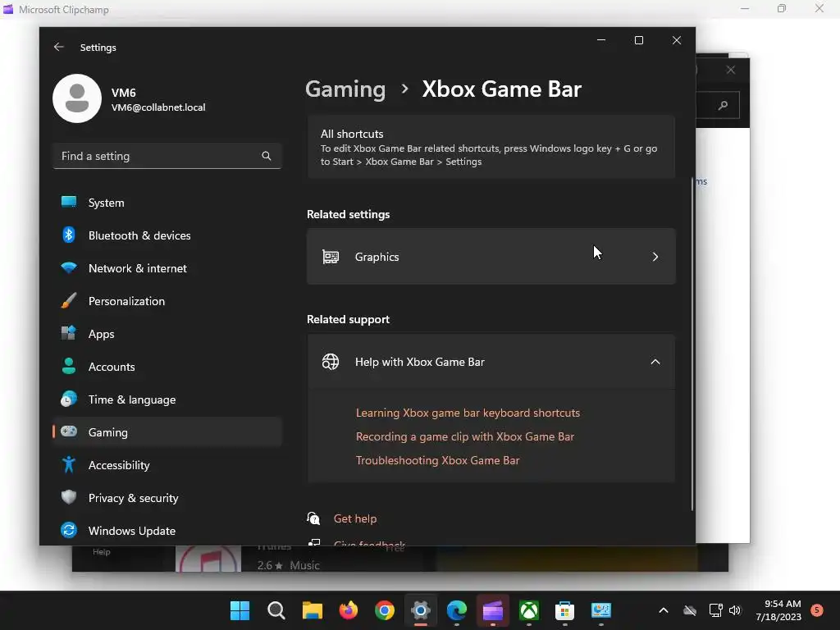Image resolution: width=840 pixels, height=630 pixels.
Task: Open Troubleshooting Xbox Game Bar link
Action: (438, 460)
